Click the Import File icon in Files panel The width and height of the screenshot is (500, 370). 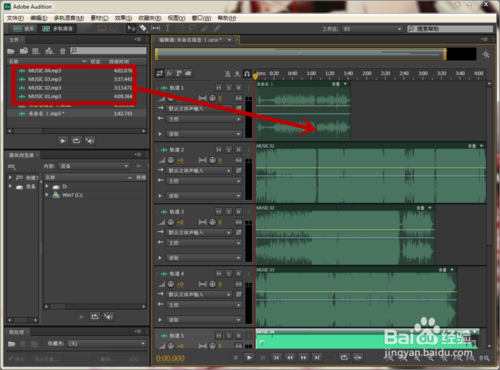click(x=24, y=51)
